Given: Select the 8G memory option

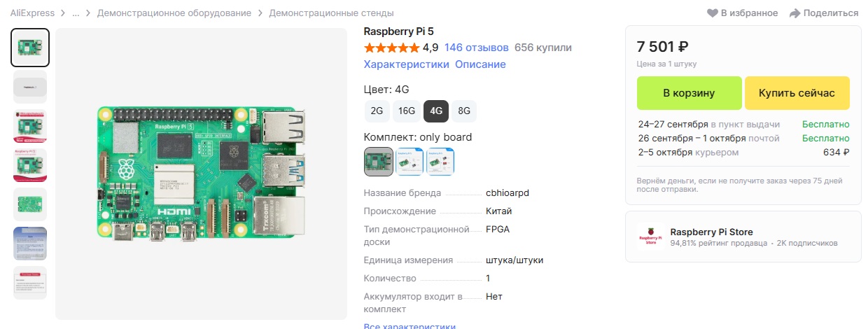Looking at the screenshot, I should click(x=464, y=111).
